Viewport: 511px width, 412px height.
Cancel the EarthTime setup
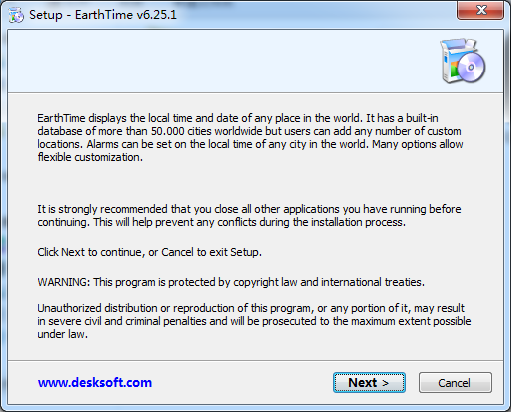coord(455,383)
